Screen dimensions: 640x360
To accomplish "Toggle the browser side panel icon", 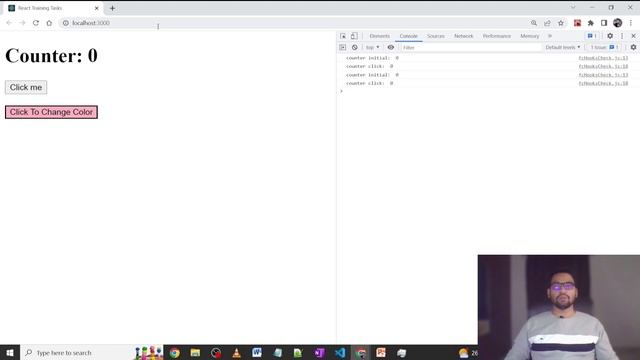I will [604, 23].
